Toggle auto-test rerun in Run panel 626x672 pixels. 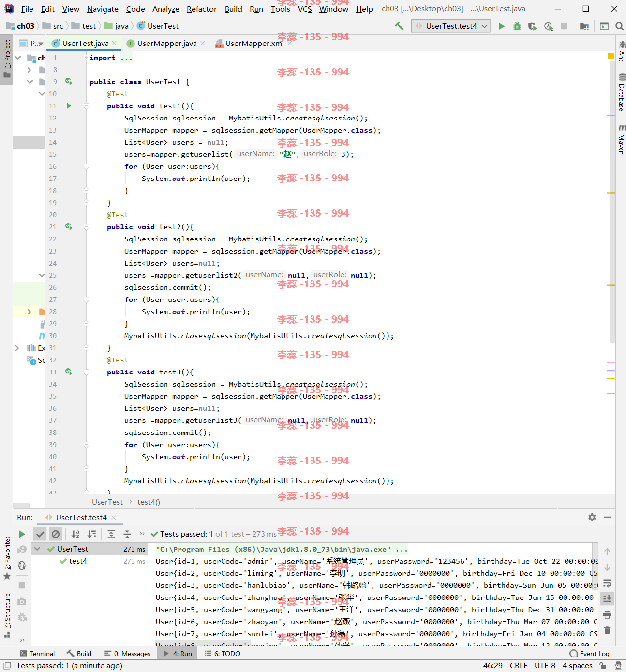tap(22, 566)
